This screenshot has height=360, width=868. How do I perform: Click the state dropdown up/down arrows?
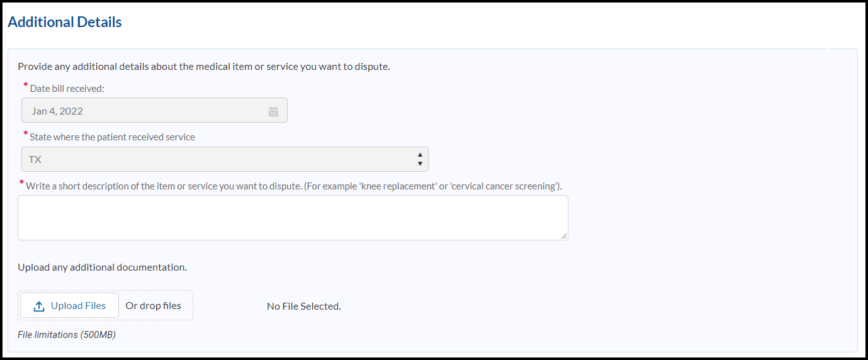click(x=420, y=159)
